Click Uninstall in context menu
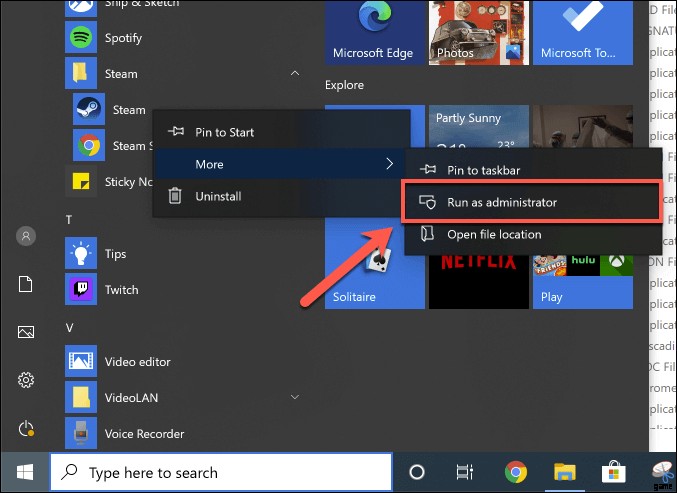Screen dimensions: 677x493 [218, 196]
